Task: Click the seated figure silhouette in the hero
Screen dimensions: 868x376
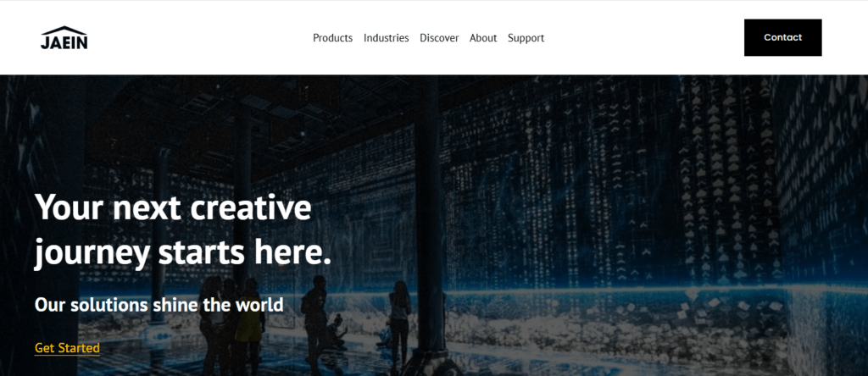Action: click(337, 332)
